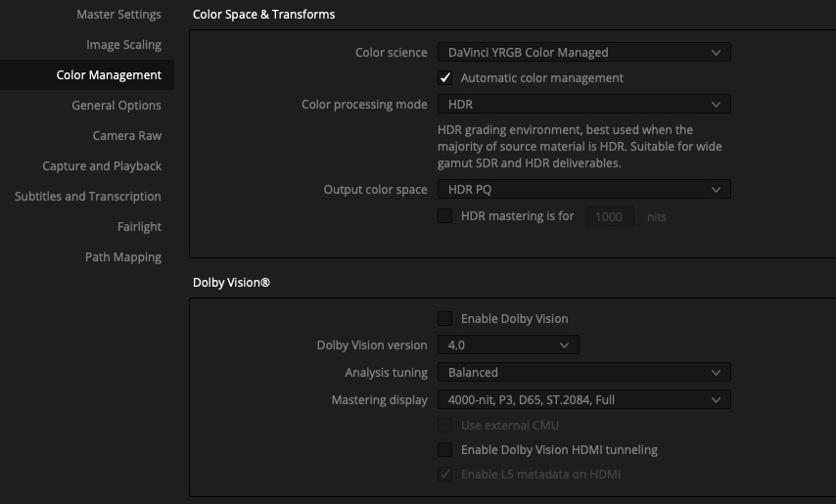Screen dimensions: 836x504
Task: Click the HDR grading environment description text
Action: [580, 147]
